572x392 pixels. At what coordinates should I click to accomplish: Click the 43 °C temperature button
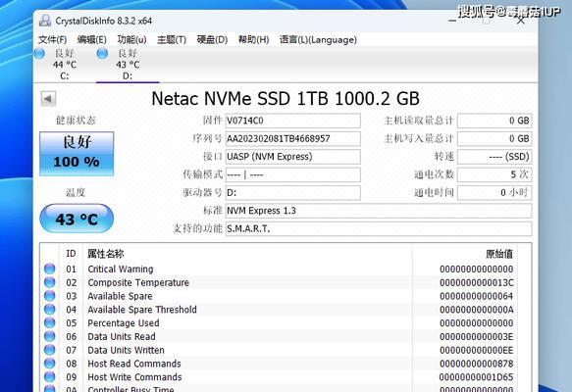[77, 219]
